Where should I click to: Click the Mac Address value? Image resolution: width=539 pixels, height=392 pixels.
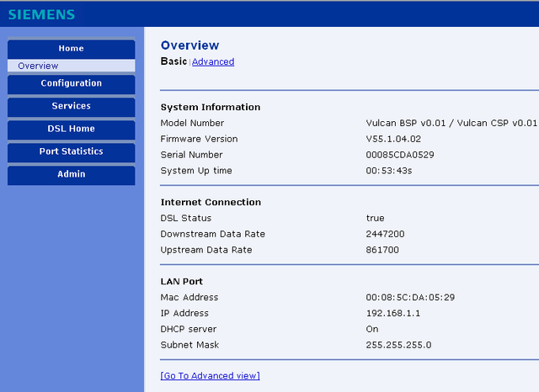point(410,297)
